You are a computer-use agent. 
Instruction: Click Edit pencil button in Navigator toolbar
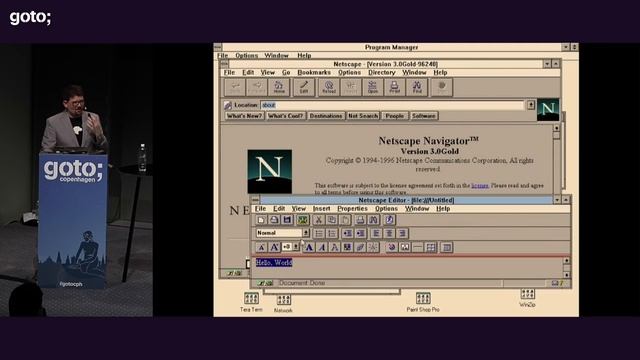pos(304,87)
